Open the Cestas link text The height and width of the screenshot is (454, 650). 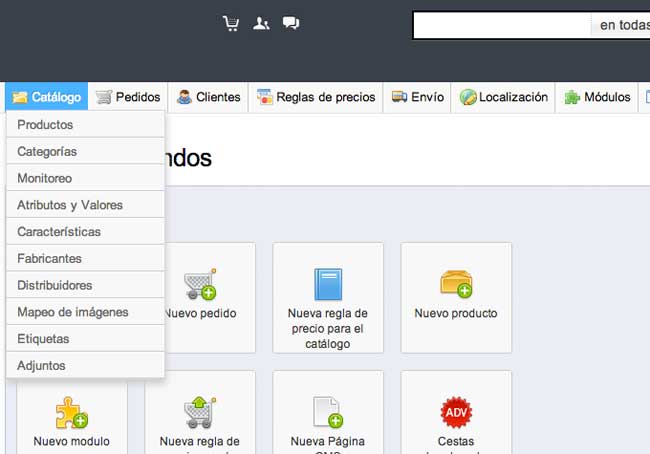tap(456, 441)
